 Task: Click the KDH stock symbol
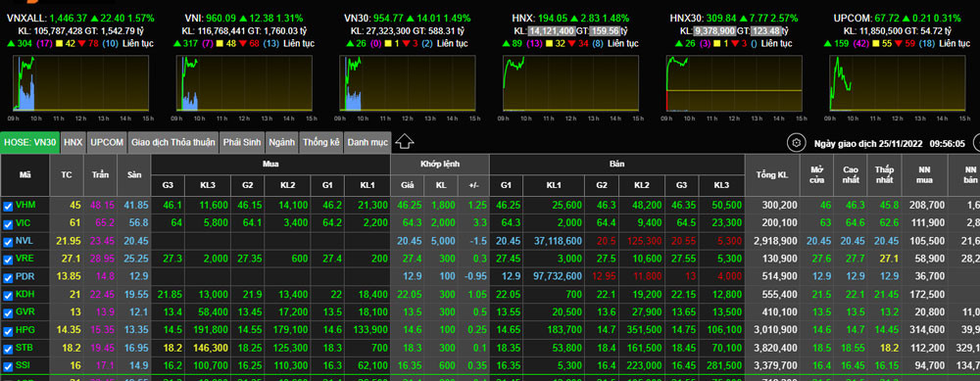(x=25, y=295)
